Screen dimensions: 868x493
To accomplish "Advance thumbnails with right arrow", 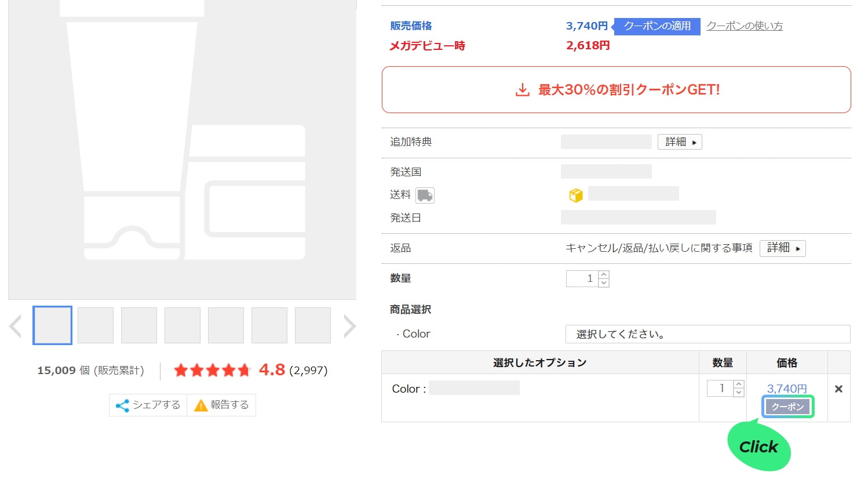I will [349, 326].
